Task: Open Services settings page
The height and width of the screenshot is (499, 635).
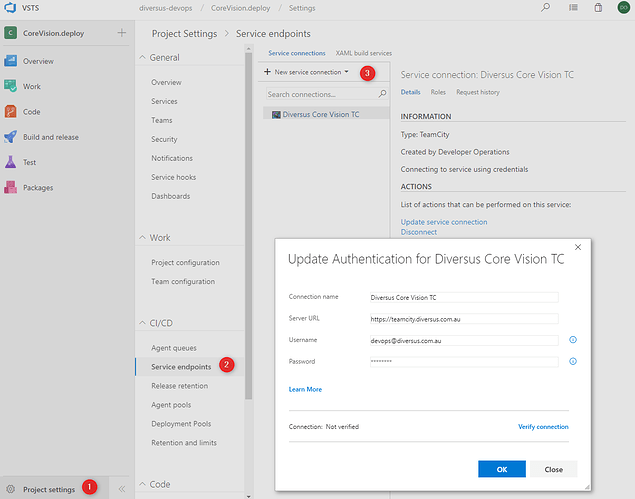Action: tap(164, 101)
